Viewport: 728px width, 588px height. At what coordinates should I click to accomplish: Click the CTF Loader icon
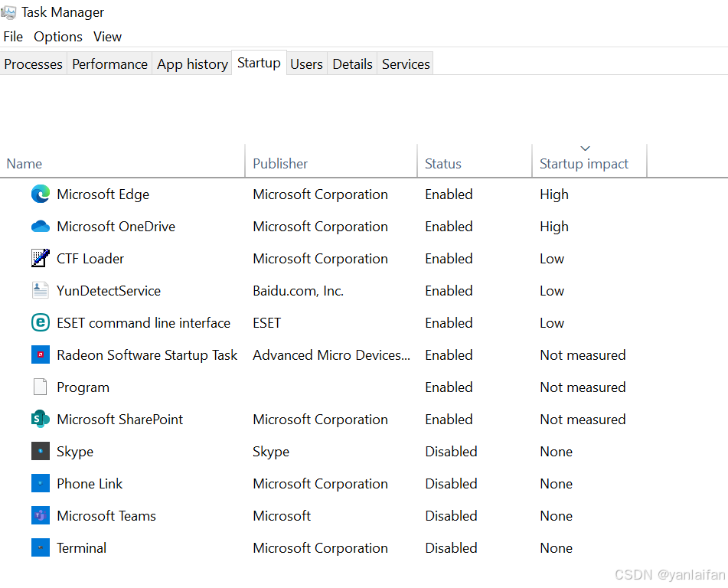[41, 259]
